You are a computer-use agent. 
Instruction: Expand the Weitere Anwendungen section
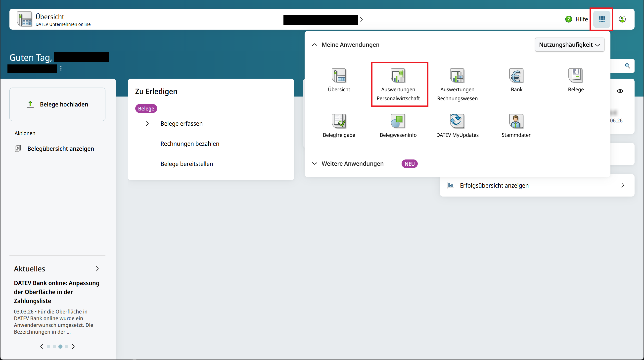point(315,164)
